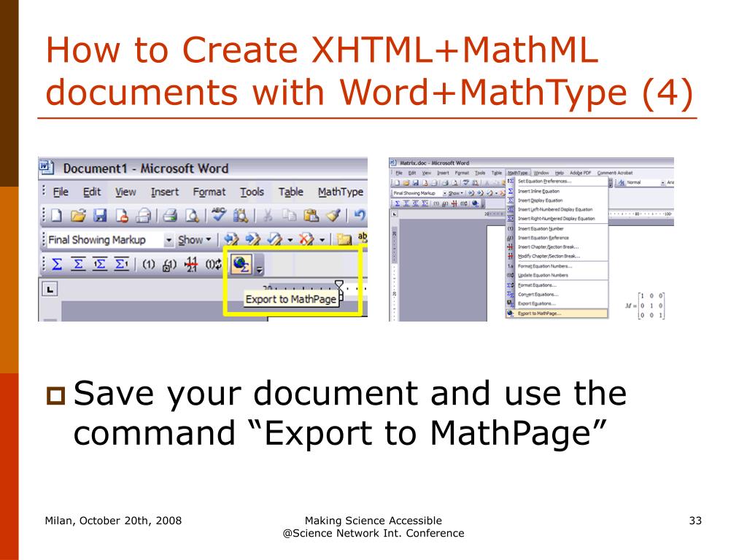The width and height of the screenshot is (747, 560).
Task: Click matrix equation M in Matrix.doc document
Action: pyautogui.click(x=644, y=306)
